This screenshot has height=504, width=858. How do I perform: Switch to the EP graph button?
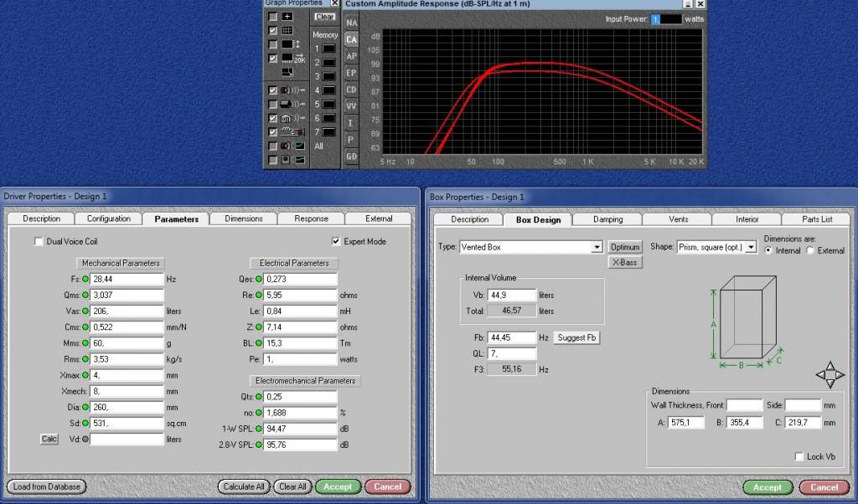point(351,73)
